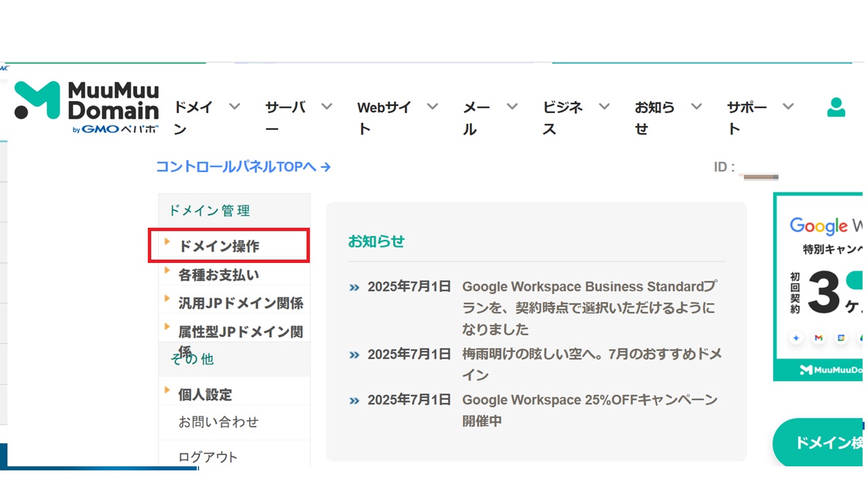Open the サポート navigation menu
This screenshot has width=868, height=488.
(747, 118)
